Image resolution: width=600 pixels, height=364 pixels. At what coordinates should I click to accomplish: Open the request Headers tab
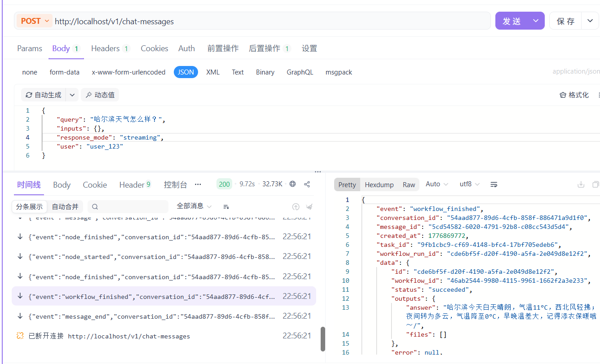coord(110,48)
